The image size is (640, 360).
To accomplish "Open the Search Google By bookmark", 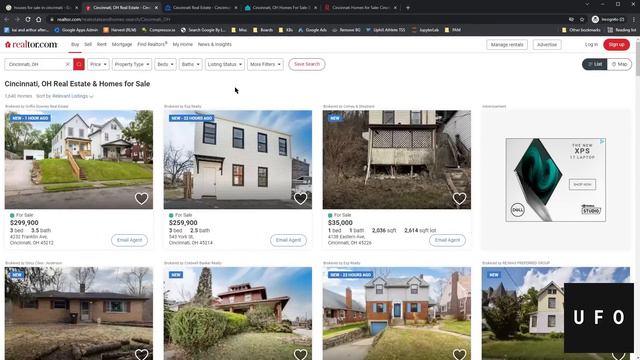I will (x=203, y=30).
